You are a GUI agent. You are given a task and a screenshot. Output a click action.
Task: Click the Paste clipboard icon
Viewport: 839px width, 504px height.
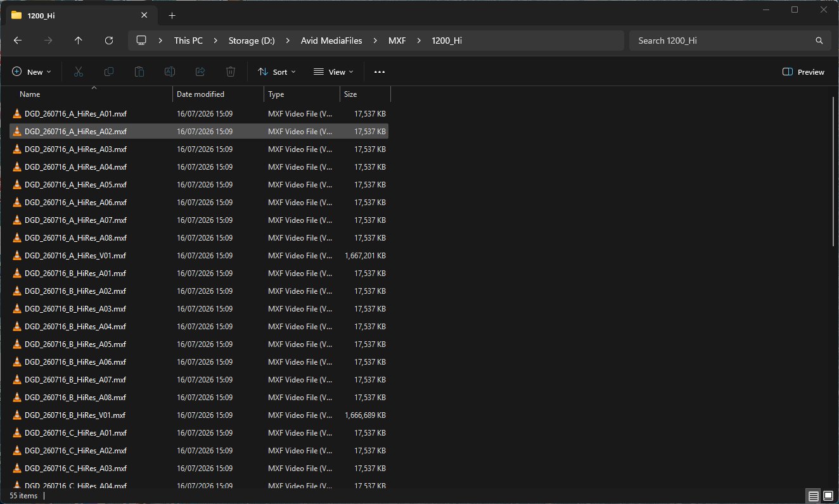[x=139, y=72]
